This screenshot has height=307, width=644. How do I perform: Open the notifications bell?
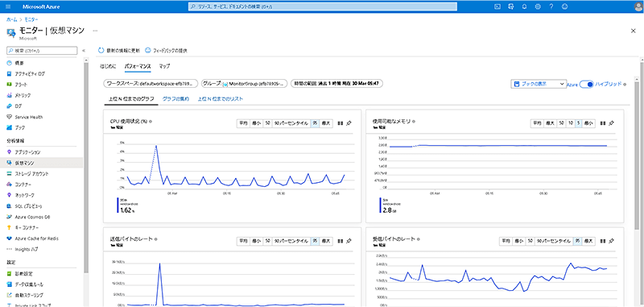[525, 6]
